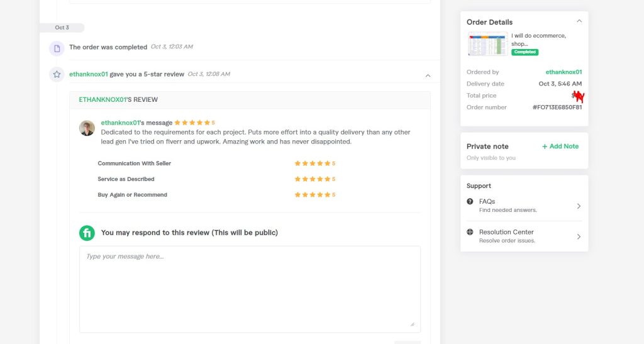Collapse the Order Details panel
The image size is (644, 344).
coord(579,21)
